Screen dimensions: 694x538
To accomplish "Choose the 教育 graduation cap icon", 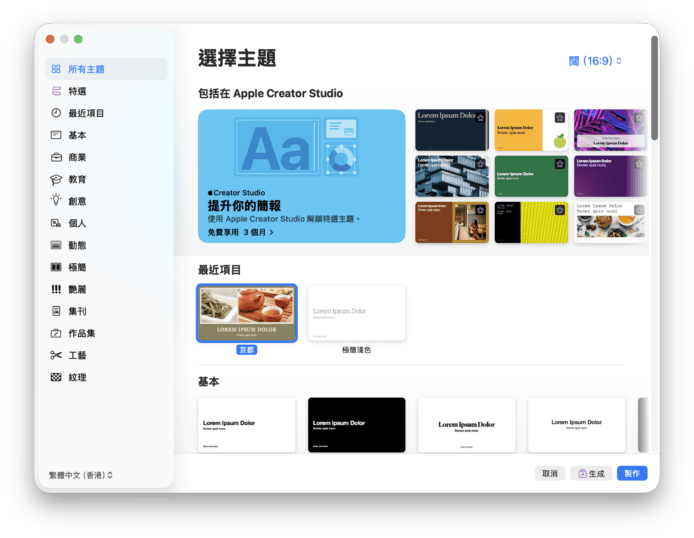I will pos(56,179).
